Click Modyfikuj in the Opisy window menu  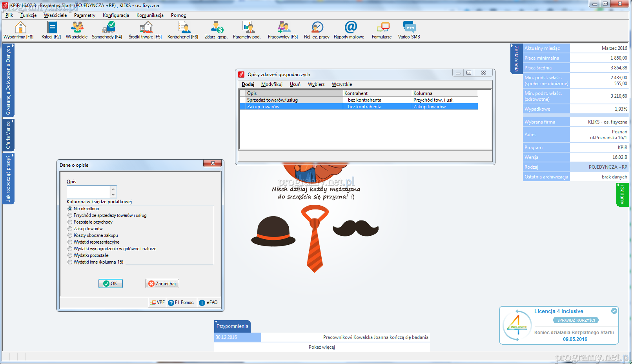271,84
